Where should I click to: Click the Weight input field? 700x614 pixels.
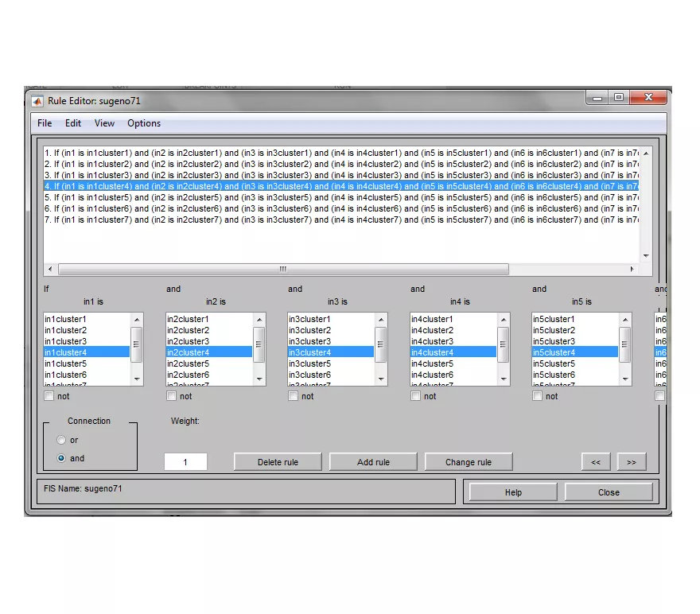(x=185, y=462)
